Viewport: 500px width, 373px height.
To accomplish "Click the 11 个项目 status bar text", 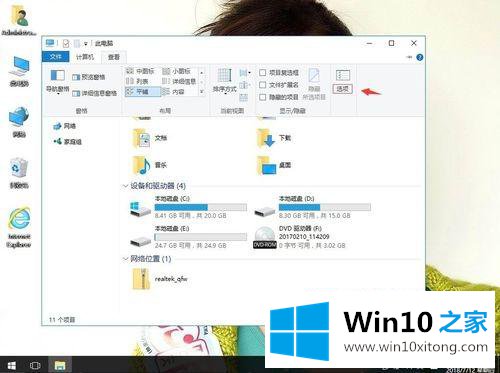I will tap(62, 320).
